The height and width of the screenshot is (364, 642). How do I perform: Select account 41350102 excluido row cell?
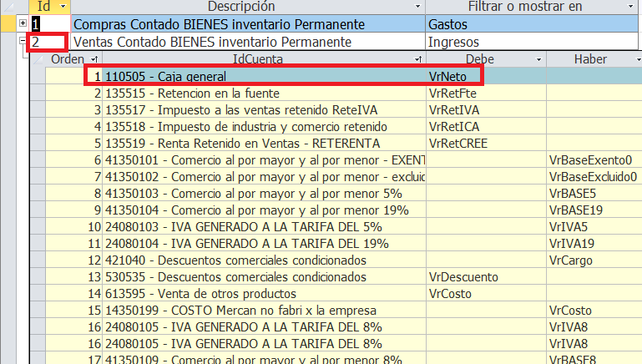[x=264, y=176]
